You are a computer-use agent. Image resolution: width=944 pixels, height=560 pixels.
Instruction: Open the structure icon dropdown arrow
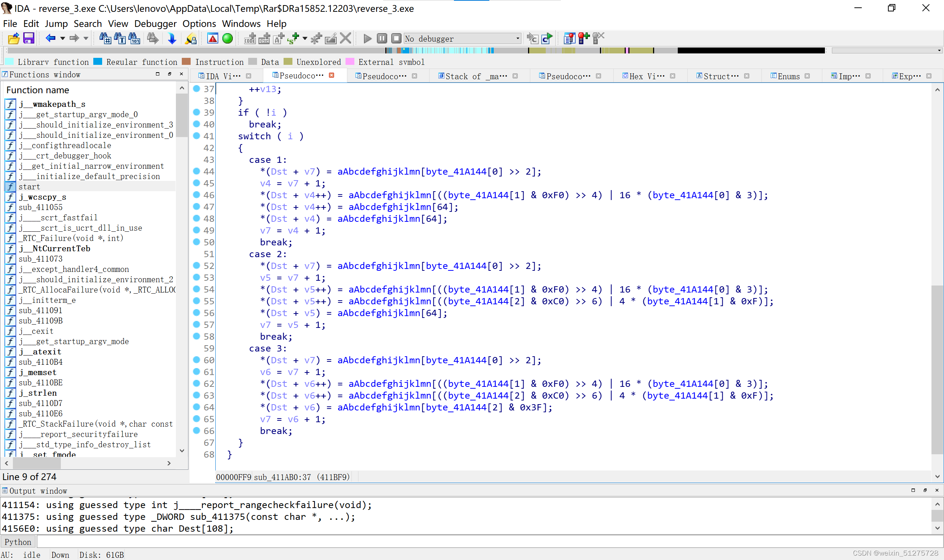[x=305, y=38]
